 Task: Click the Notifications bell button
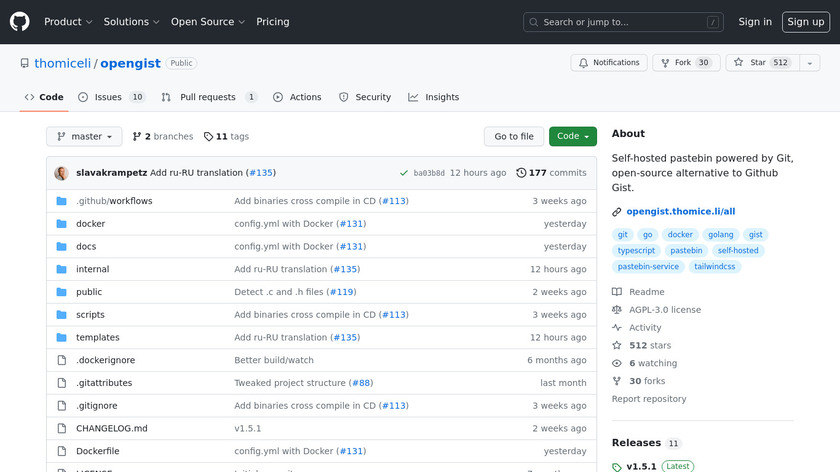tap(609, 63)
